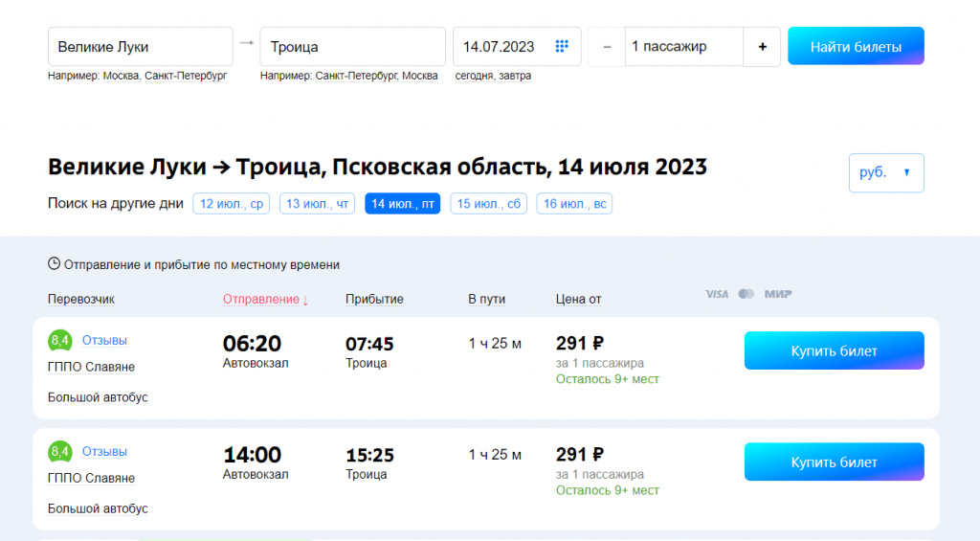980x541 pixels.
Task: Open Отзывы link for the 14:00 trip
Action: pos(104,452)
